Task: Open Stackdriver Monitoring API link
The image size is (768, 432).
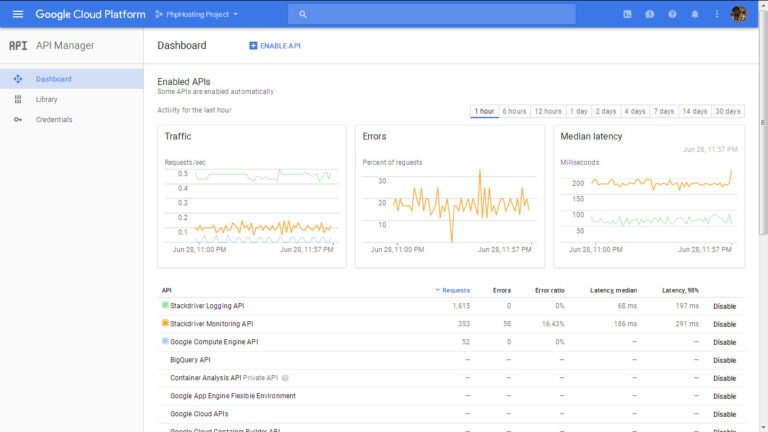Action: (212, 324)
